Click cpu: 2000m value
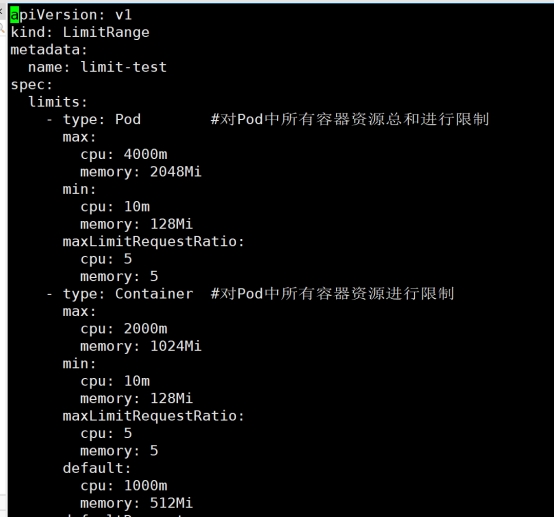 coord(124,329)
